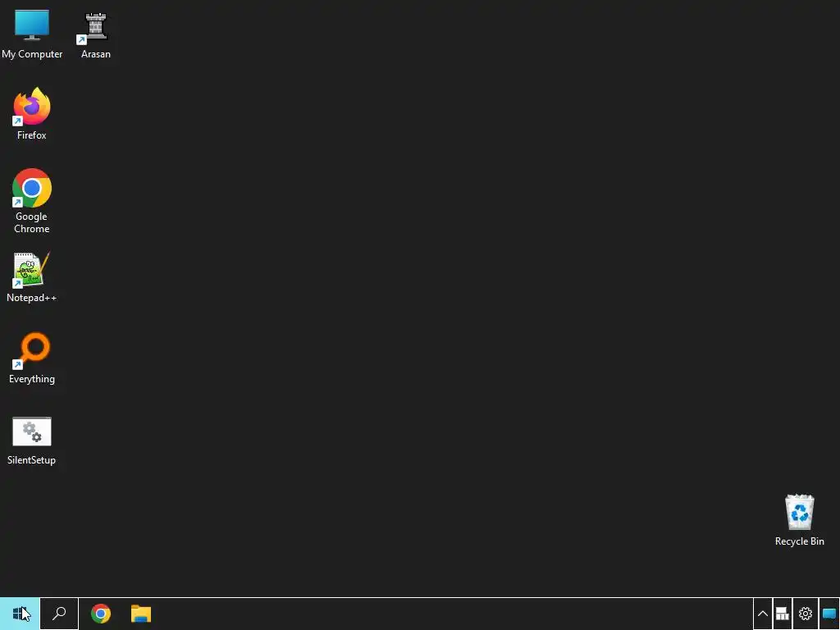
Task: Select the Everything search shortcut icon
Action: (x=32, y=351)
